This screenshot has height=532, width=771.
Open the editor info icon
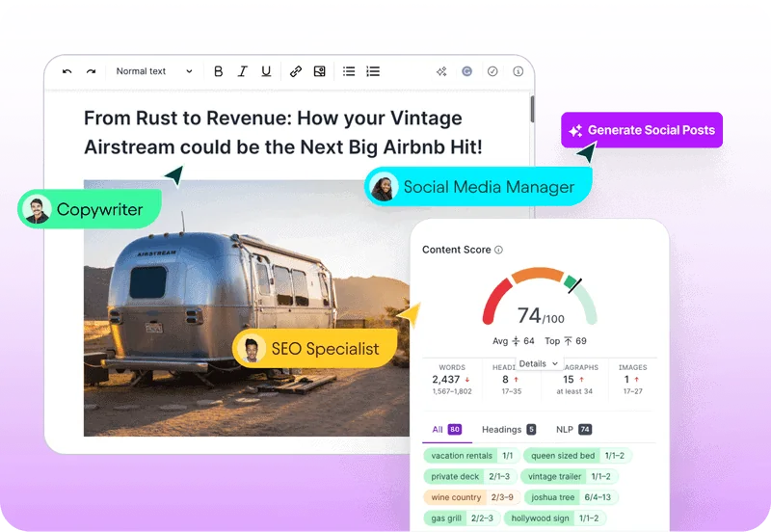518,71
